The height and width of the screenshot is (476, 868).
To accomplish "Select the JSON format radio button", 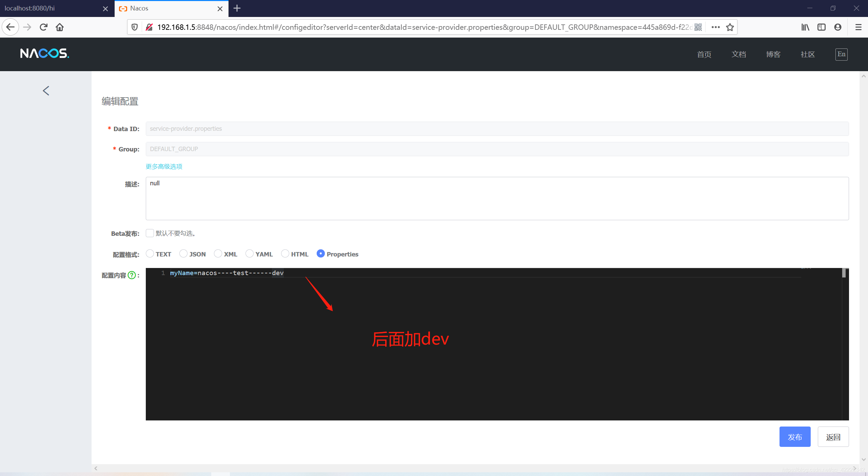I will (183, 253).
